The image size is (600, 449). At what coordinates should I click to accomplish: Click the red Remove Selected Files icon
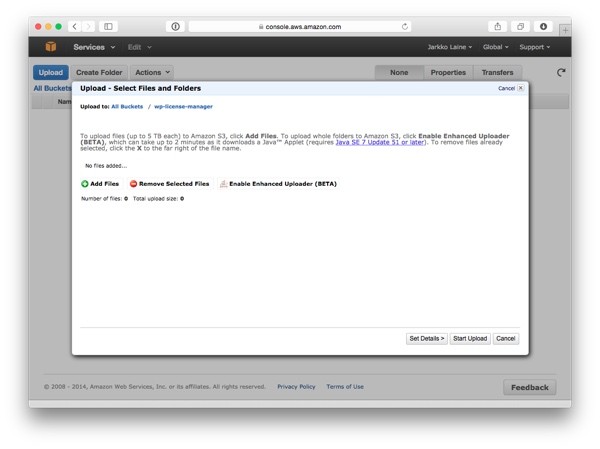pyautogui.click(x=133, y=184)
